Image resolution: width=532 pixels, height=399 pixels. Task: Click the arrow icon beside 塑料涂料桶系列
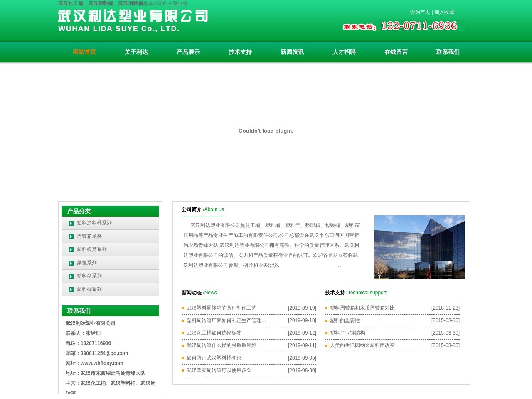[71, 223]
